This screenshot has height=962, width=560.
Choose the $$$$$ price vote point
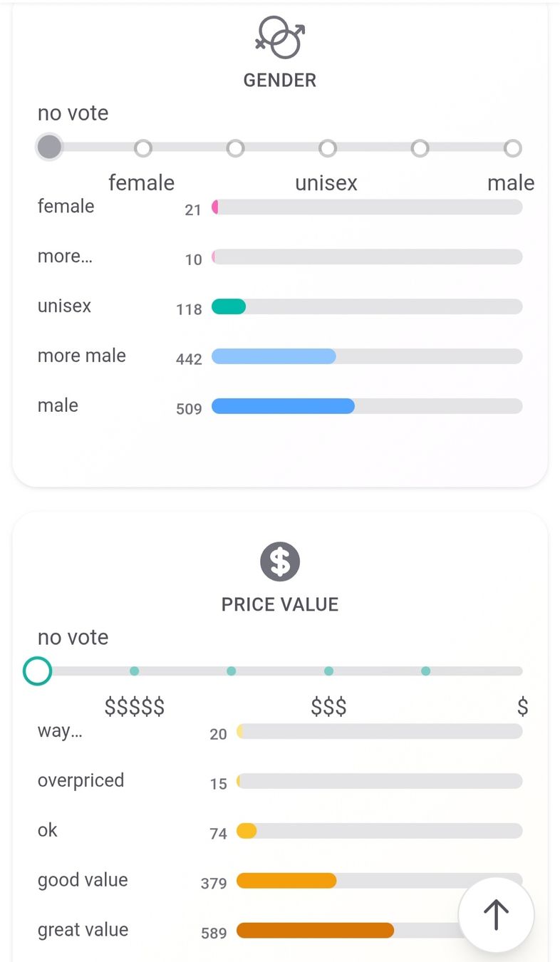[134, 671]
